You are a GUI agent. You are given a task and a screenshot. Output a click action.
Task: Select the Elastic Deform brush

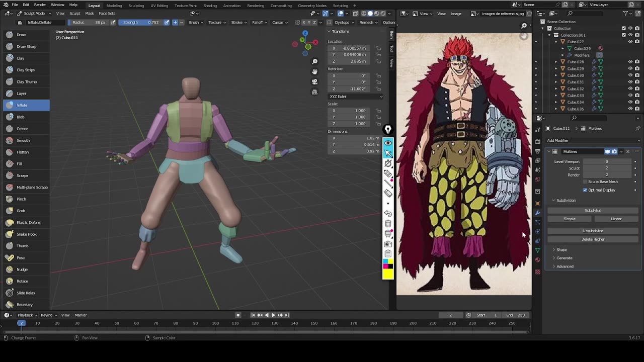click(26, 222)
